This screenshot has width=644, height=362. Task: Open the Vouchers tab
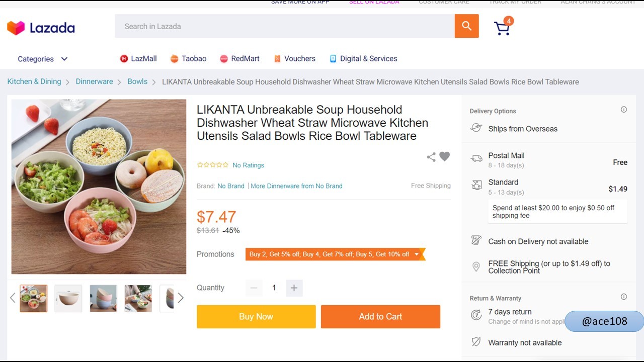click(x=294, y=59)
